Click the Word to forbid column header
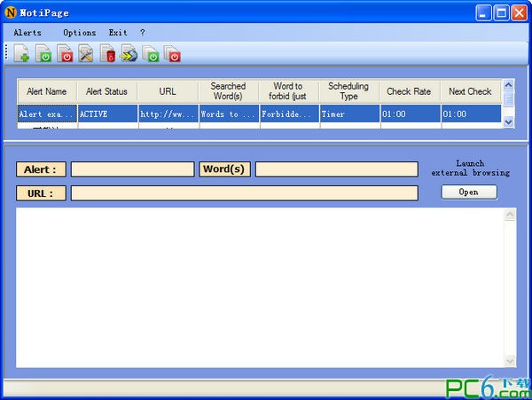532x400 pixels. [x=288, y=91]
